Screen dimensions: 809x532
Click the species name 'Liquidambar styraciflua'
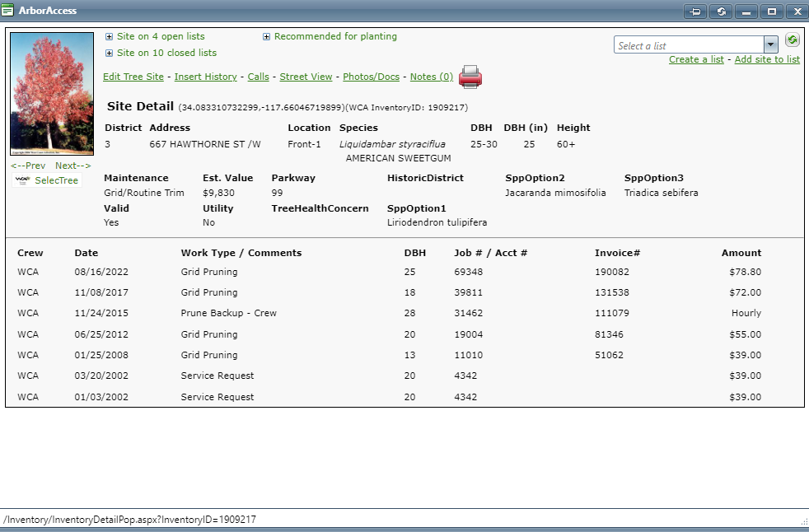coord(392,144)
